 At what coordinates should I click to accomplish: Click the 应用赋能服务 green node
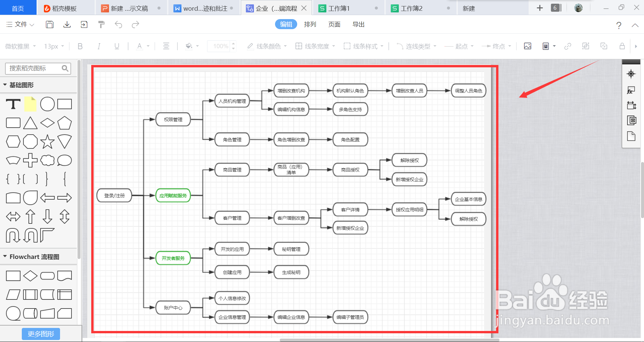[173, 196]
